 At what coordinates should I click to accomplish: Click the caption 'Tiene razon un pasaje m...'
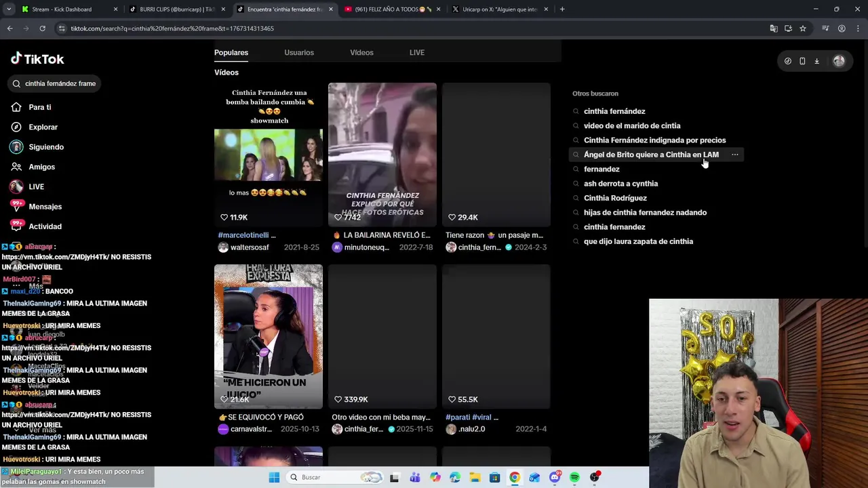pyautogui.click(x=494, y=235)
